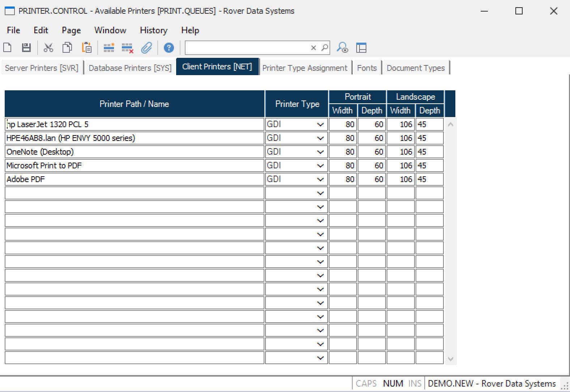Click the toggle panel layout icon

pos(361,48)
